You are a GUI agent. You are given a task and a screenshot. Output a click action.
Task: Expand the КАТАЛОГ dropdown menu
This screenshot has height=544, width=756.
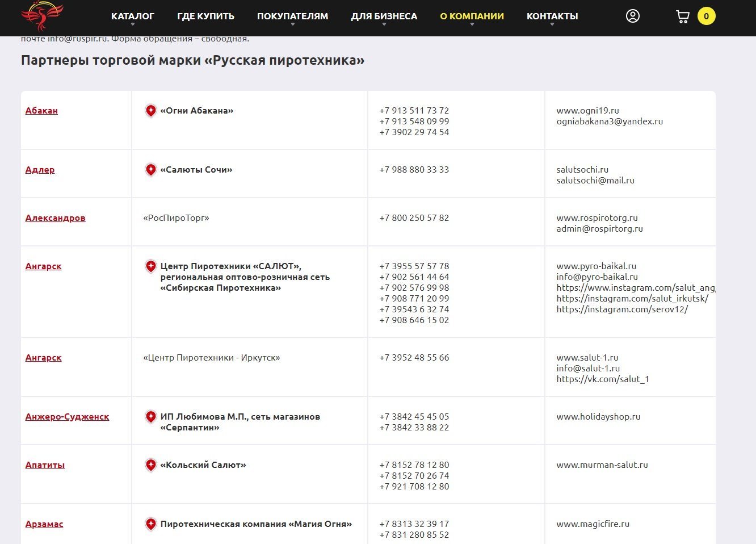(133, 16)
